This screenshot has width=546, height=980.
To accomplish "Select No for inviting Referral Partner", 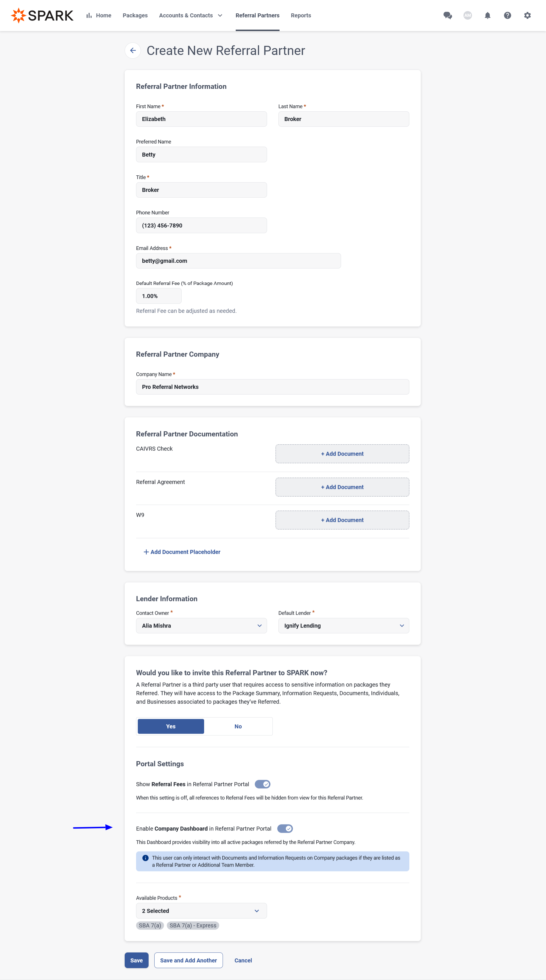I will [x=238, y=726].
